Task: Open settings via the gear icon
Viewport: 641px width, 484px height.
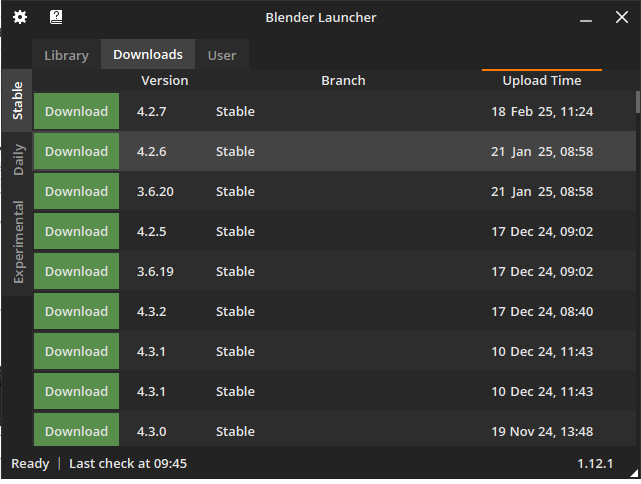Action: tap(20, 17)
